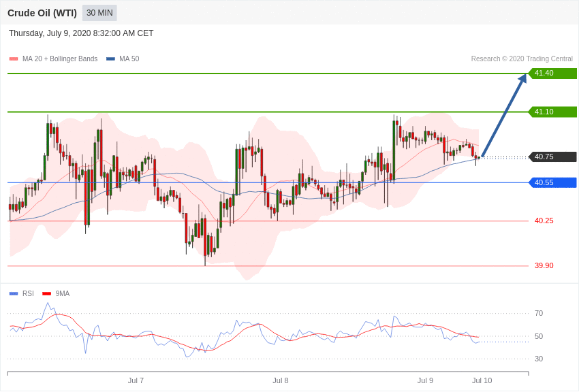Click the blue MA 50 legend swatch
The width and height of the screenshot is (579, 392).
(111, 59)
